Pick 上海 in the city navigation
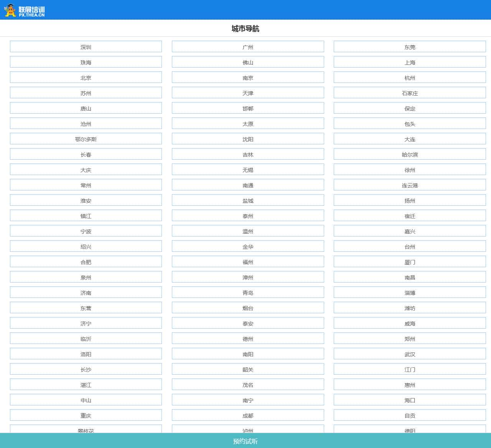Image resolution: width=491 pixels, height=448 pixels. [x=410, y=62]
